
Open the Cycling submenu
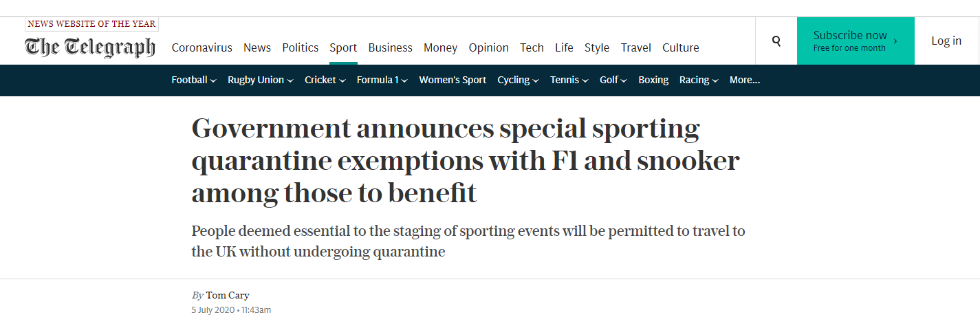[518, 80]
